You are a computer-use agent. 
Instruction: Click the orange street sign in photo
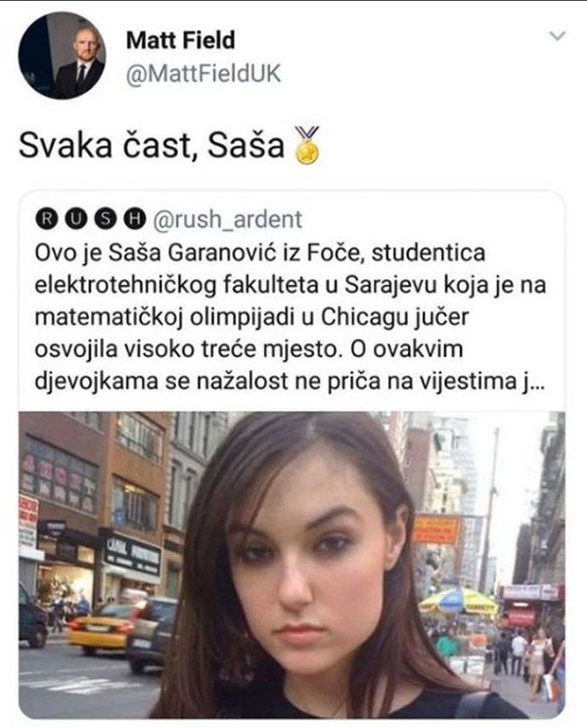pos(436,529)
